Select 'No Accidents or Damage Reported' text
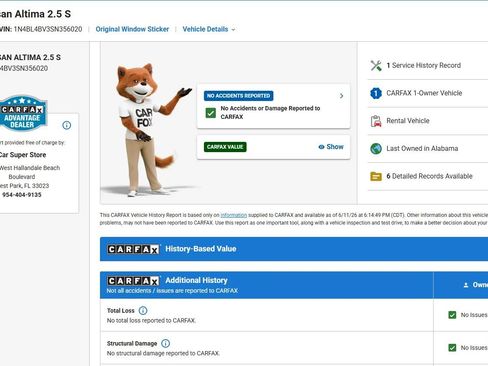Image resolution: width=488 pixels, height=366 pixels. 270,113
